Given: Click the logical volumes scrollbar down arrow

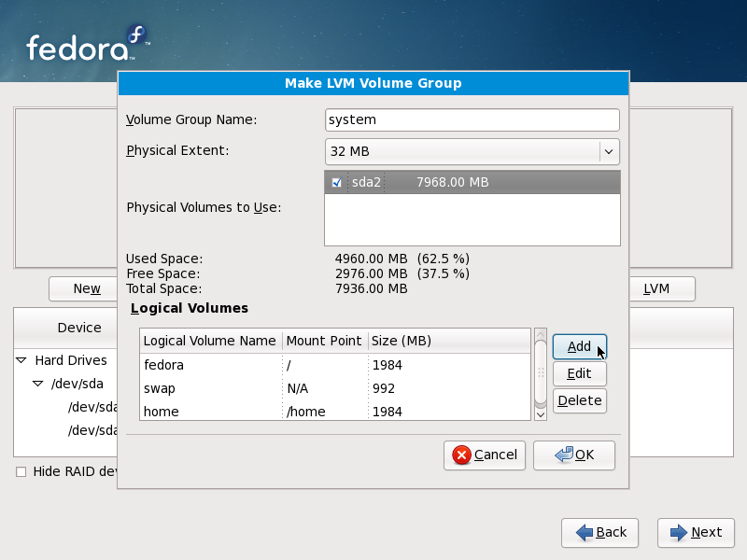Looking at the screenshot, I should [541, 414].
